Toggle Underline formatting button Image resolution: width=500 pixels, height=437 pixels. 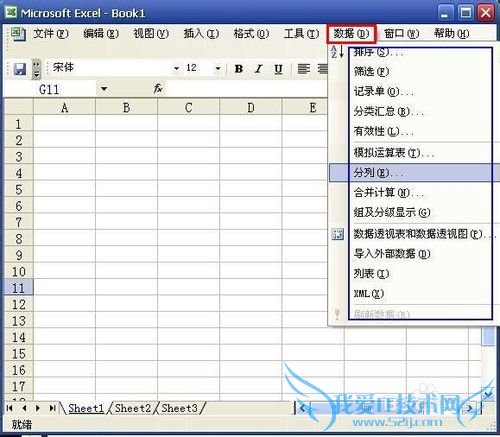point(278,69)
